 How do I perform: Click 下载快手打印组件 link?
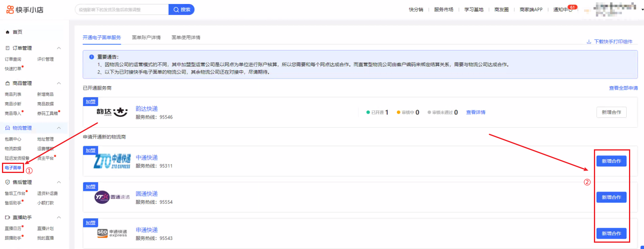[613, 42]
